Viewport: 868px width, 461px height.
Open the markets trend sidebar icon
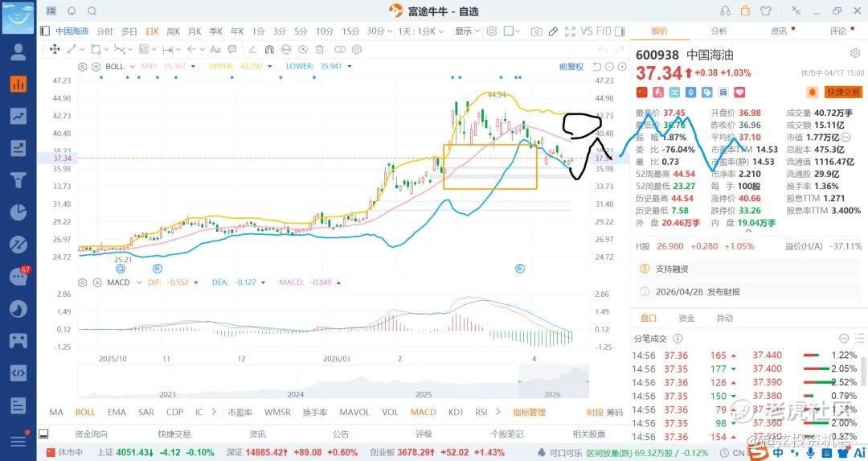pos(18,117)
